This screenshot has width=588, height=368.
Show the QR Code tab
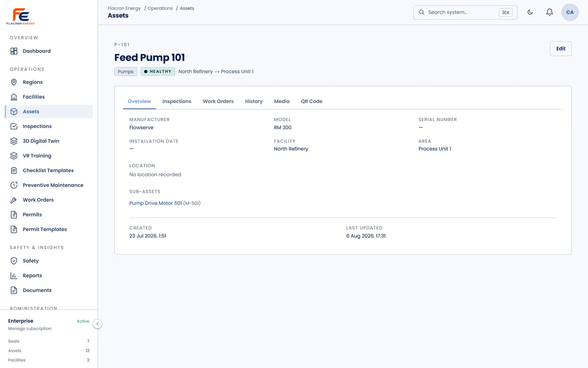click(x=312, y=101)
